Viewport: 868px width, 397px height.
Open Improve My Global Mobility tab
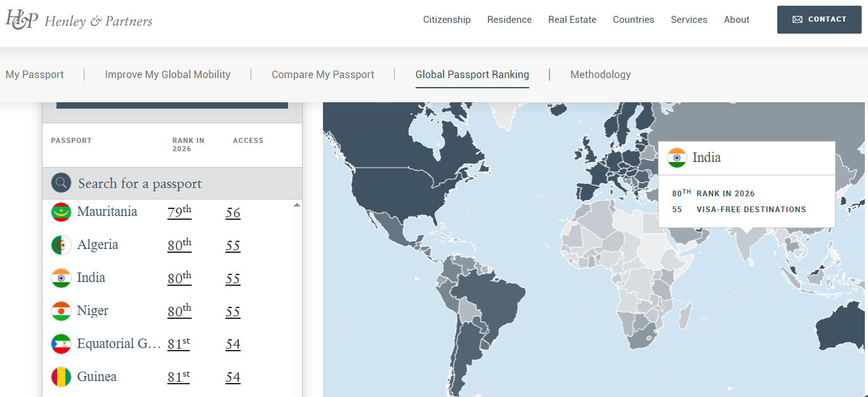pyautogui.click(x=168, y=74)
